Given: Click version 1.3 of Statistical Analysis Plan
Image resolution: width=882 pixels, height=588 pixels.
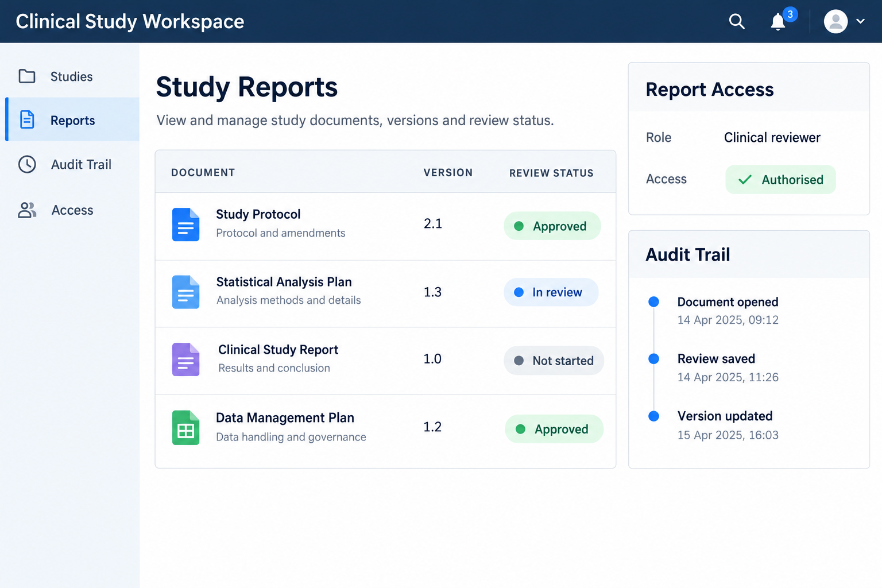Looking at the screenshot, I should click(432, 292).
